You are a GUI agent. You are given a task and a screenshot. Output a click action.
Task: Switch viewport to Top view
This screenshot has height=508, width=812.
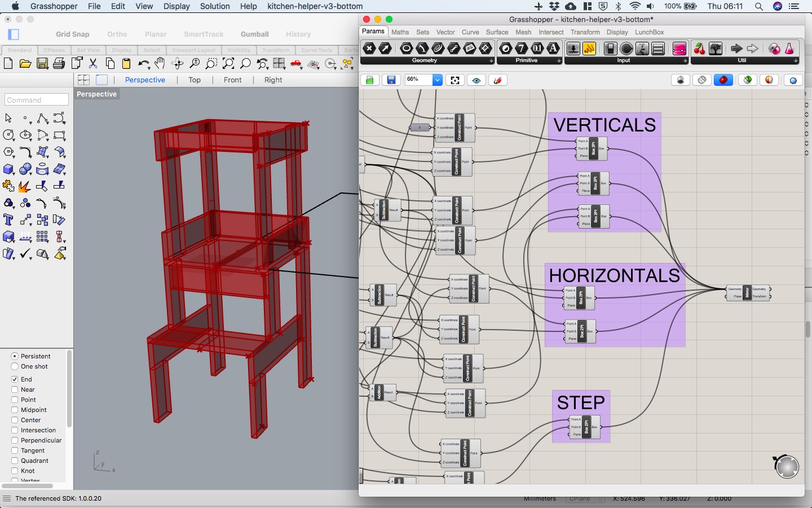click(x=195, y=80)
